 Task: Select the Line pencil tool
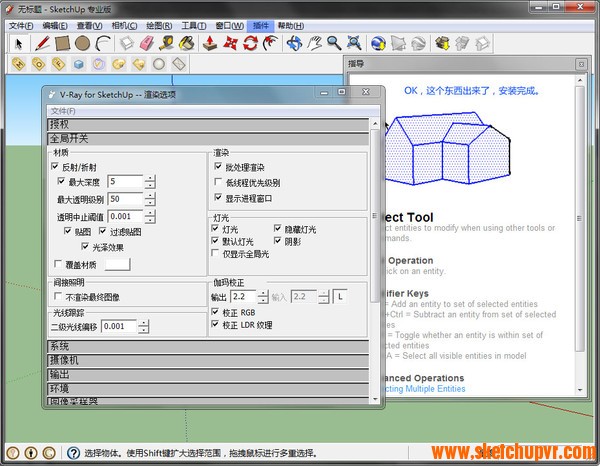pyautogui.click(x=41, y=43)
